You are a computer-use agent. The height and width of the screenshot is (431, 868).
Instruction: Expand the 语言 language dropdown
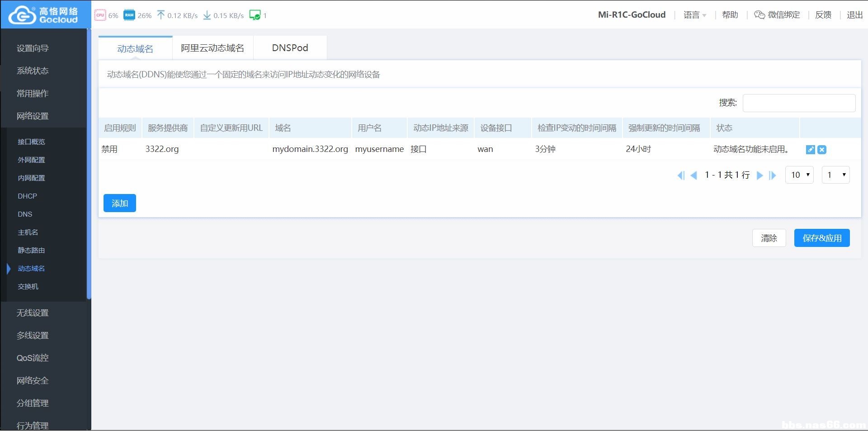coord(694,15)
